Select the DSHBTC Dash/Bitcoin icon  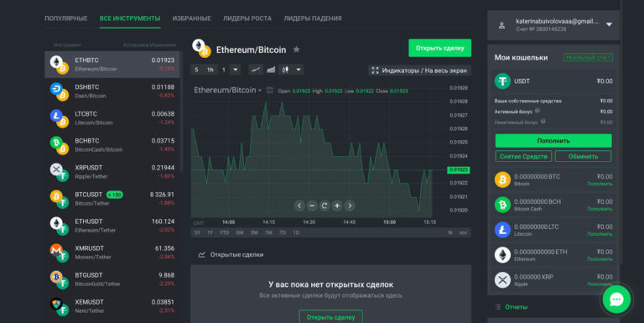(60, 91)
